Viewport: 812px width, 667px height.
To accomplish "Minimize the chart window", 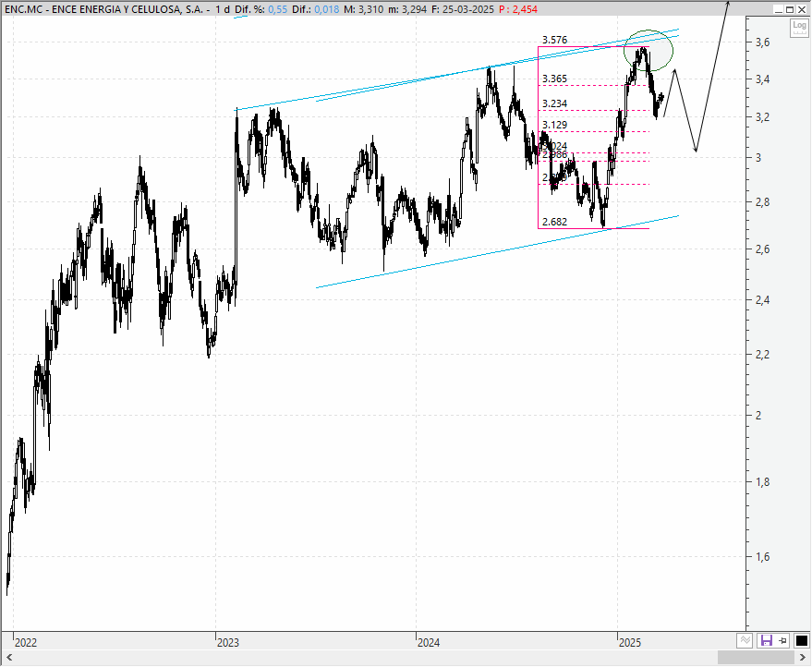I will tap(779, 9).
